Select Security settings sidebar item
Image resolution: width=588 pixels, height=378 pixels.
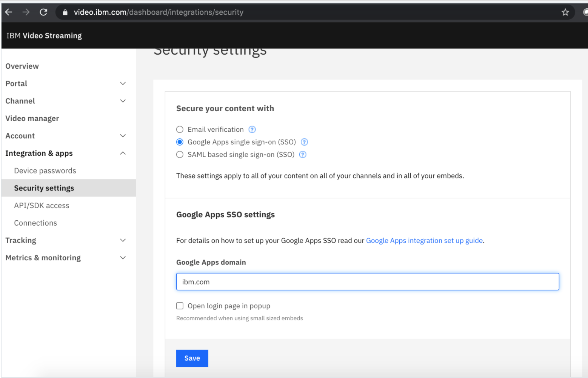[69, 188]
